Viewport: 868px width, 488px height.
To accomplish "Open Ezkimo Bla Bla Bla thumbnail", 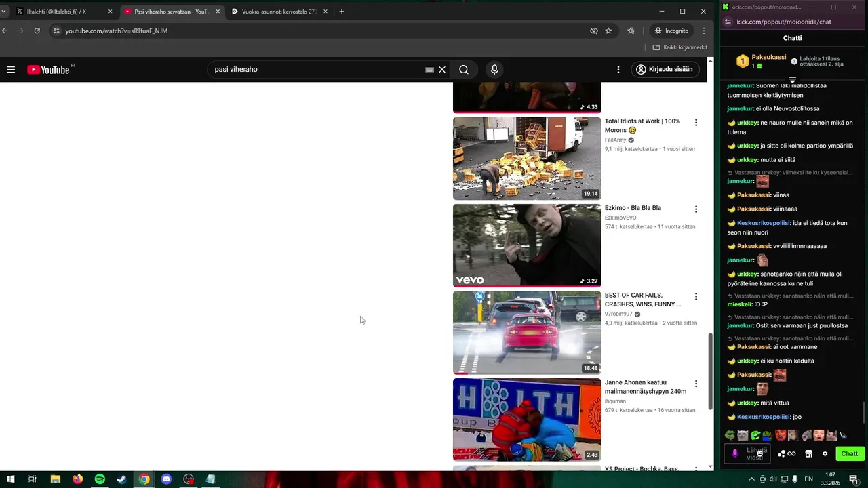I will click(527, 245).
